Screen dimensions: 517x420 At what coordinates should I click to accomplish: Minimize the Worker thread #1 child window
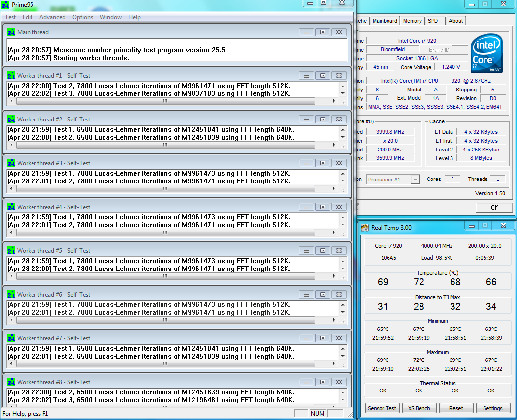306,76
